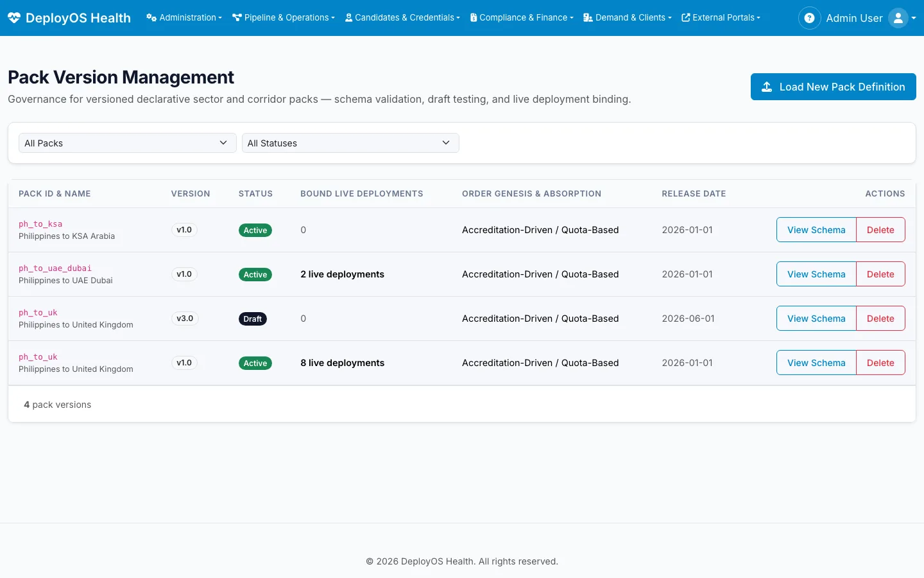924x578 pixels.
Task: Open the All Statuses filter dropdown
Action: [350, 143]
